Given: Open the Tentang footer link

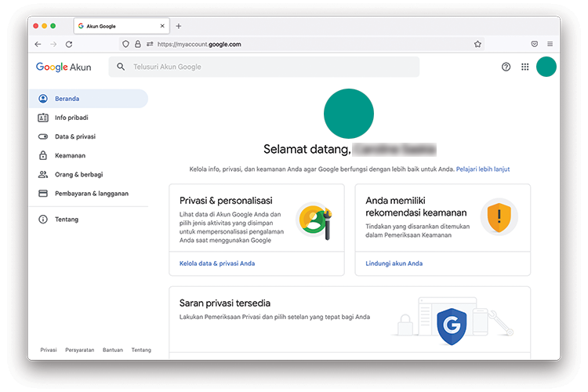Looking at the screenshot, I should [x=141, y=350].
